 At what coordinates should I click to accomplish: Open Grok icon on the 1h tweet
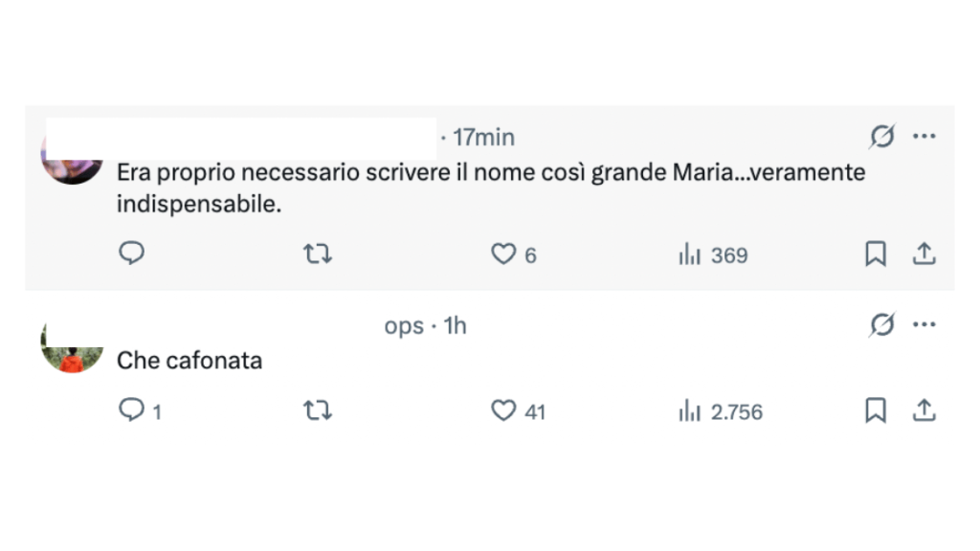coord(881,326)
